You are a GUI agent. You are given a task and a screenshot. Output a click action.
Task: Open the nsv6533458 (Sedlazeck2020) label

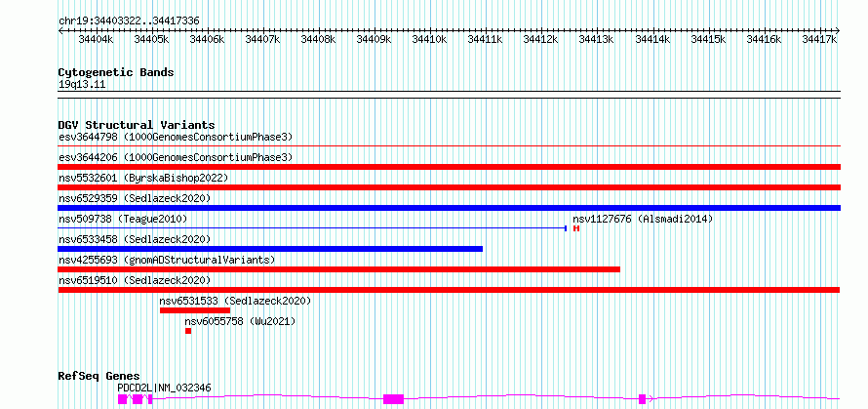click(135, 239)
